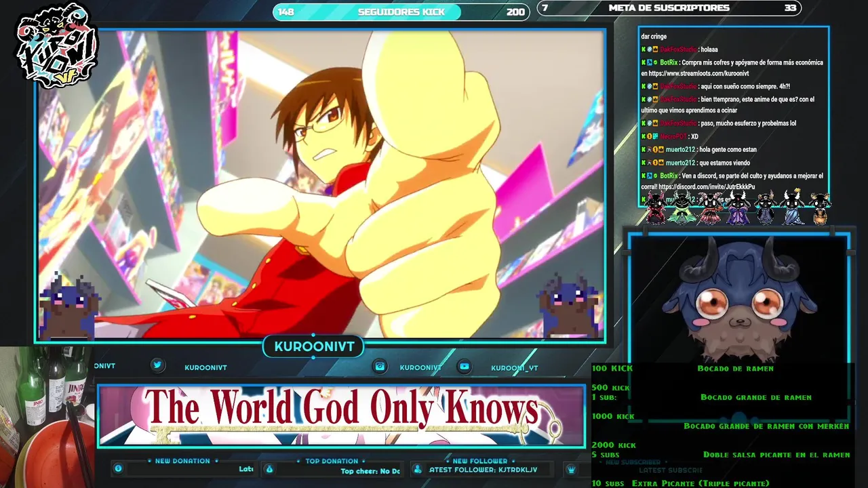Click the username in the holaaa message
Viewport: 868px width, 488px height.
(x=678, y=49)
